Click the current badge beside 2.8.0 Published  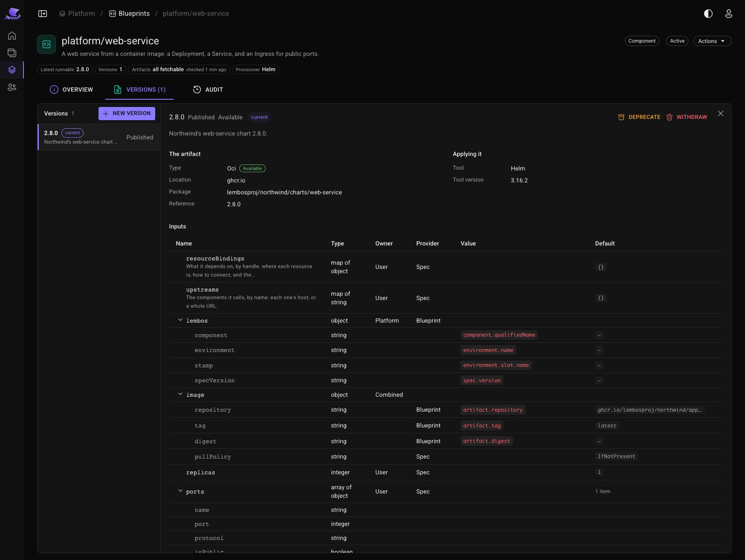pos(259,117)
